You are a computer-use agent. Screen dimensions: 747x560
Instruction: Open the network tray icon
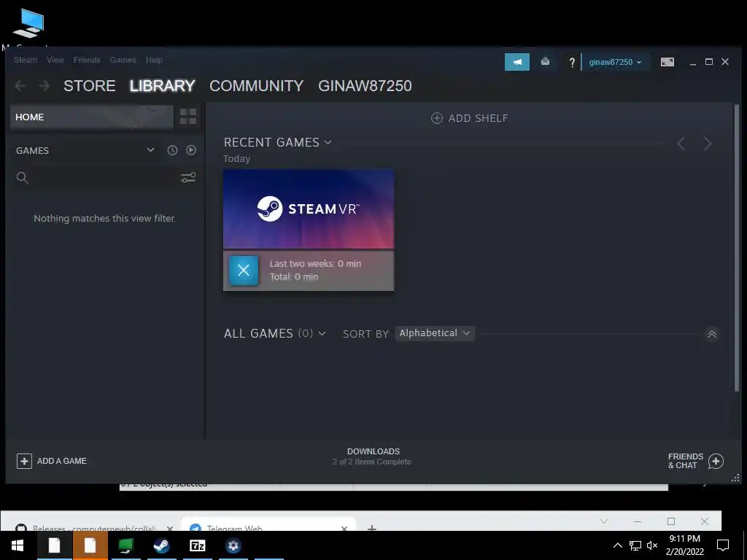635,545
